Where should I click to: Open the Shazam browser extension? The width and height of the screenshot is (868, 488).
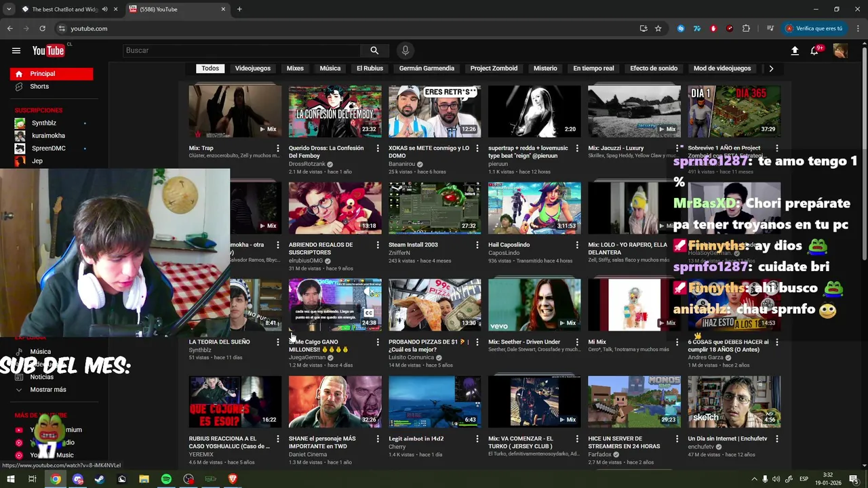click(x=681, y=28)
